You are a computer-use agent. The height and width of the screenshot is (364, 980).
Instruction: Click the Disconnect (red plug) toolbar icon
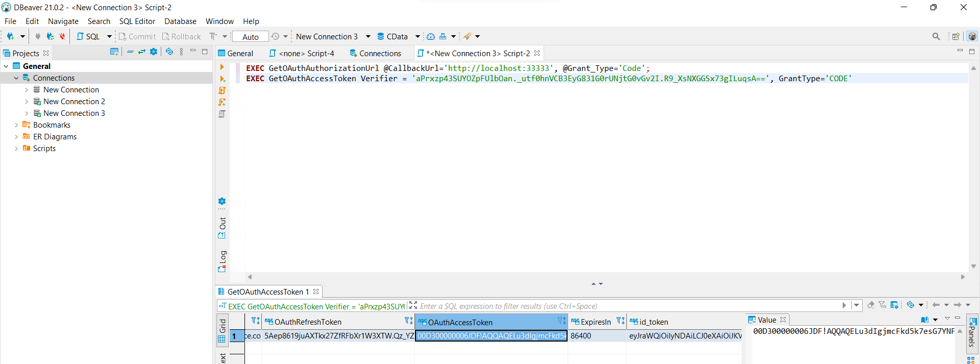tap(62, 36)
